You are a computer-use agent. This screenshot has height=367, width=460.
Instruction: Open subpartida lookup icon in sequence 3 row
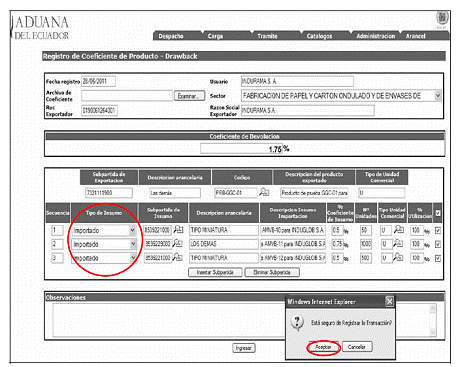click(178, 257)
